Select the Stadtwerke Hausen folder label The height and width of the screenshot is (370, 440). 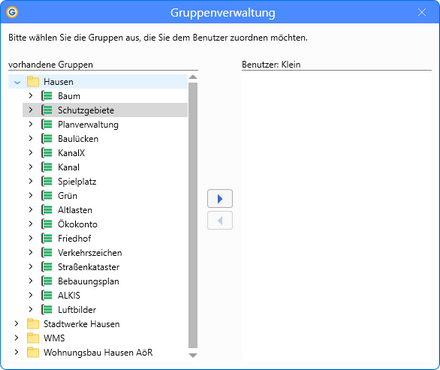click(82, 324)
